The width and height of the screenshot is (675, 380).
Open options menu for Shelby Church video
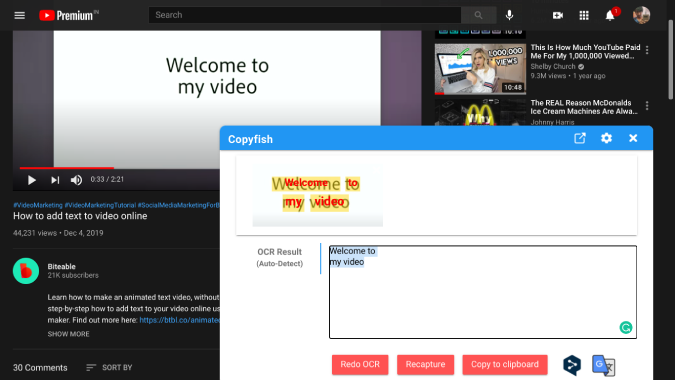tap(647, 50)
